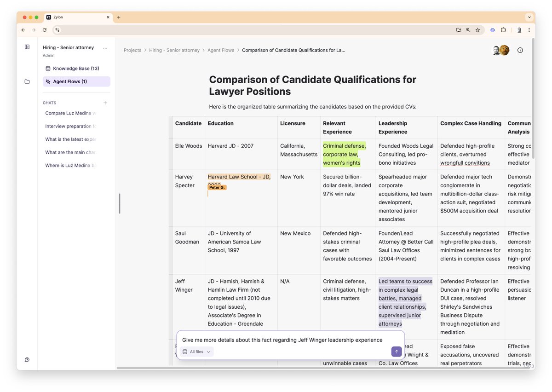Open the browser extensions puzzle icon
The height and width of the screenshot is (392, 552).
(503, 30)
